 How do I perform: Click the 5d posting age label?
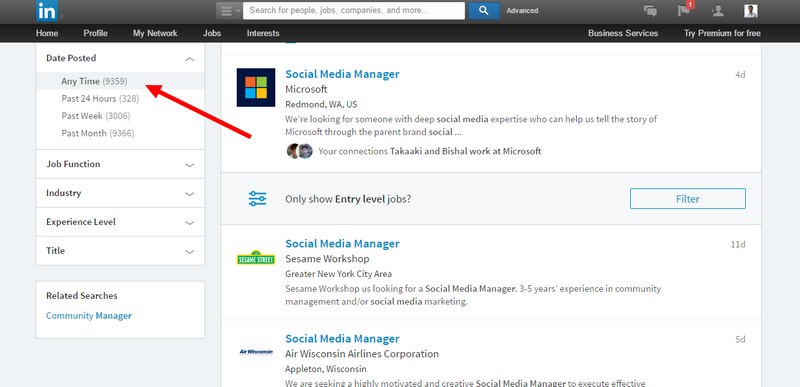[x=740, y=340]
